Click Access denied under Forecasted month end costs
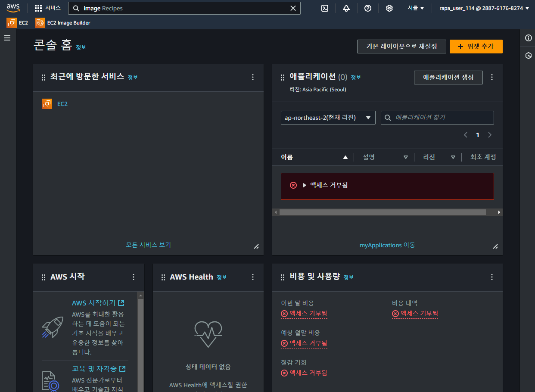This screenshot has height=392, width=535. [x=304, y=343]
